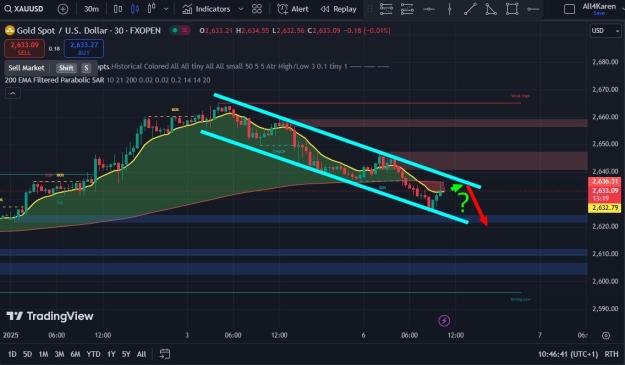Select the rectangle drawing tool
Image resolution: width=625 pixels, height=365 pixels.
coord(512,9)
